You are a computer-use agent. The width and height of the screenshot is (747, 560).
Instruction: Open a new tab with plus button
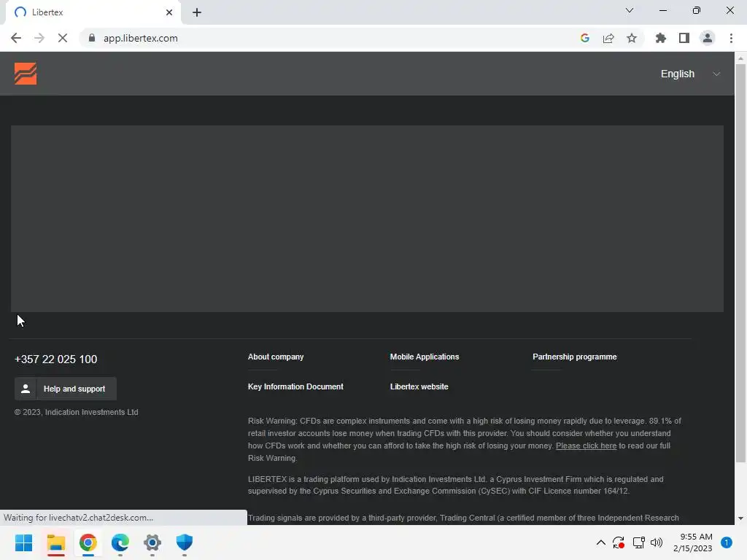click(197, 12)
